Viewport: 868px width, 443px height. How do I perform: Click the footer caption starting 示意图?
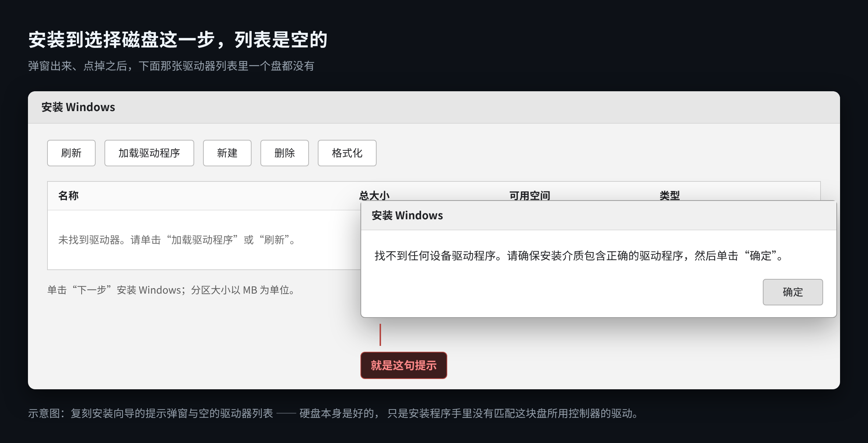point(334,414)
